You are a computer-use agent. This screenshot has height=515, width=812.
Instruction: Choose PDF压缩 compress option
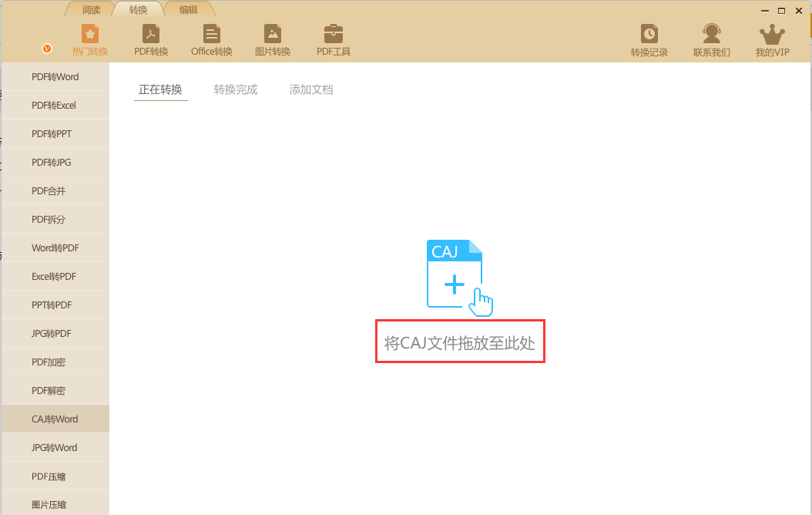[x=55, y=476]
